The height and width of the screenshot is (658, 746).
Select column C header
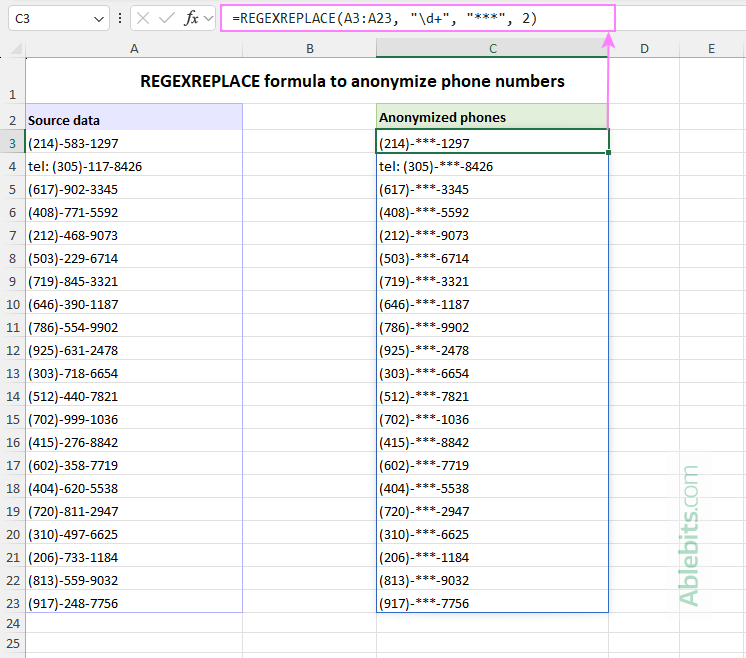coord(492,49)
